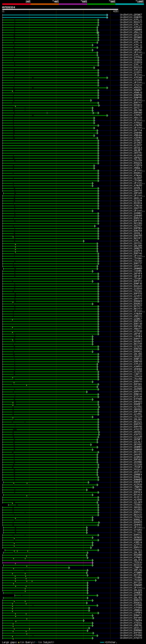146x644 pixels.
Task: Open hit UniRef100_Q9SW67
Action: click(131, 15)
